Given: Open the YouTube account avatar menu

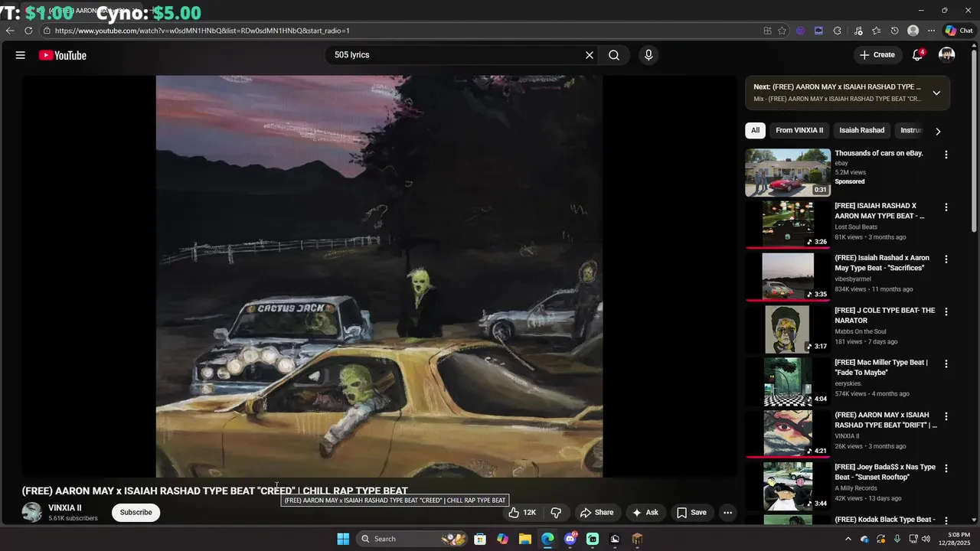Looking at the screenshot, I should (x=947, y=55).
